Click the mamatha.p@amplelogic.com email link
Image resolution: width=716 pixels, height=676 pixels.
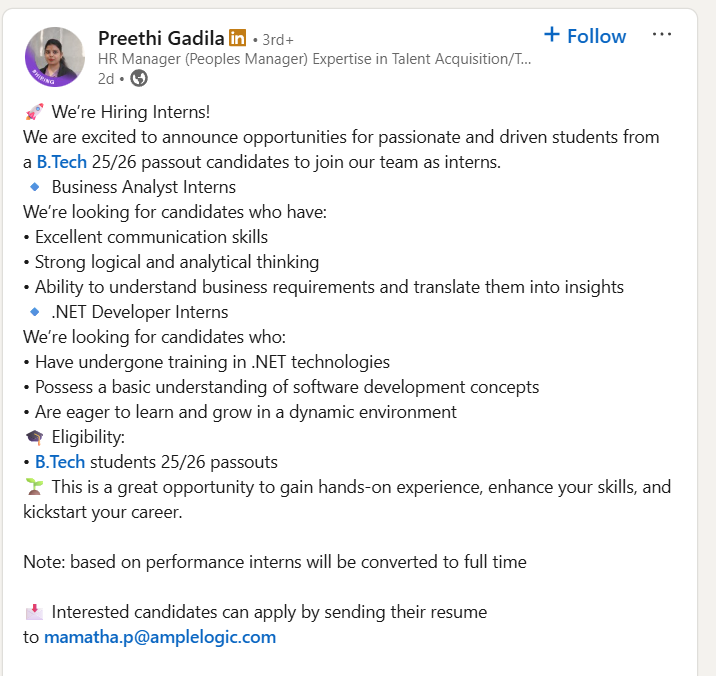tap(160, 637)
